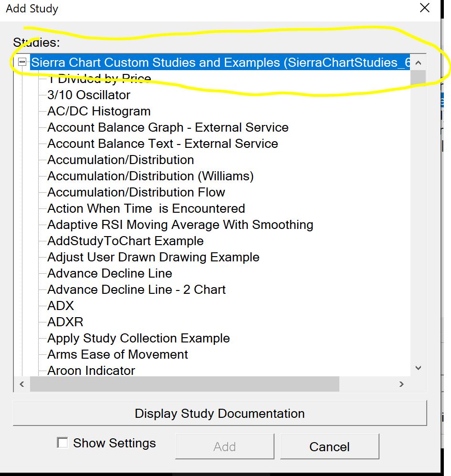Select AddStudyToChart Example

pos(126,241)
